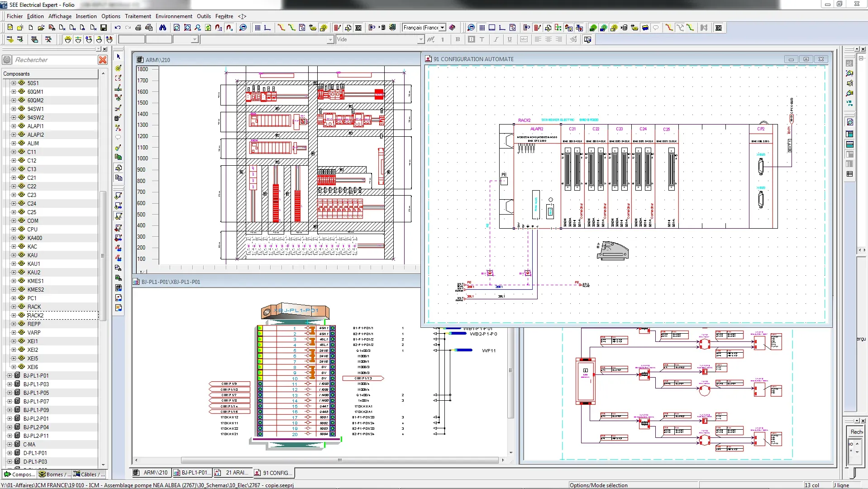The image size is (868, 489).
Task: Open the binoculars Find tool
Action: [162, 28]
